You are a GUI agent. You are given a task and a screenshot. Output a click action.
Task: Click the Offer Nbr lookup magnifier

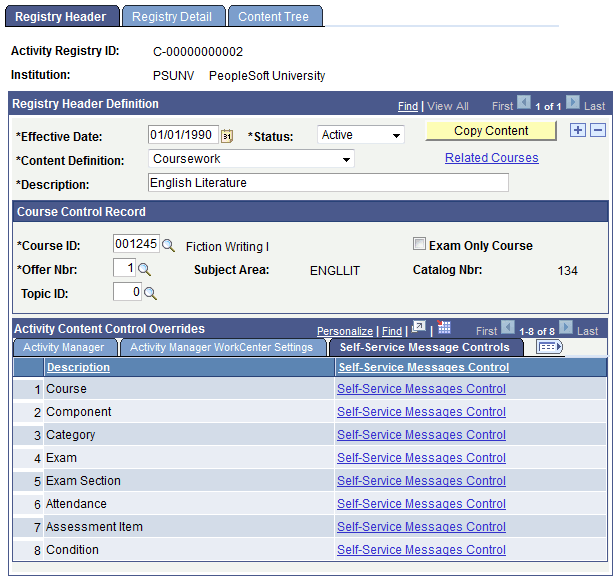point(144,269)
